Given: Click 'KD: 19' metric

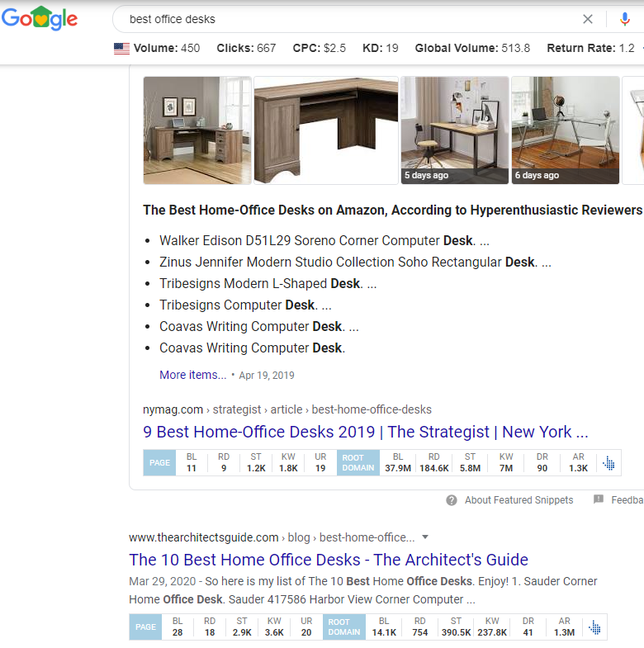Looking at the screenshot, I should click(381, 49).
